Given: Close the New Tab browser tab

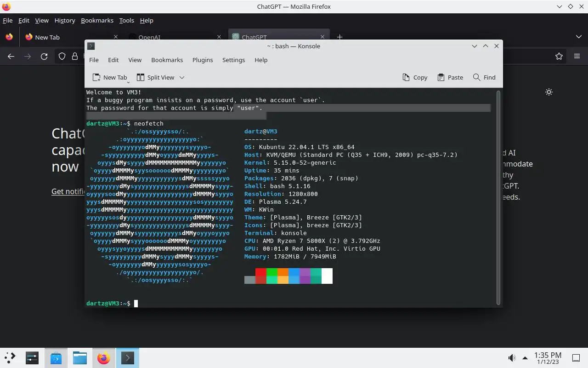Looking at the screenshot, I should [116, 37].
